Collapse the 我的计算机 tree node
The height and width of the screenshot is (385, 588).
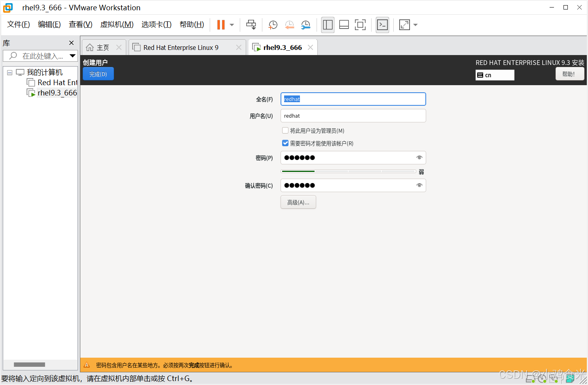pos(10,72)
